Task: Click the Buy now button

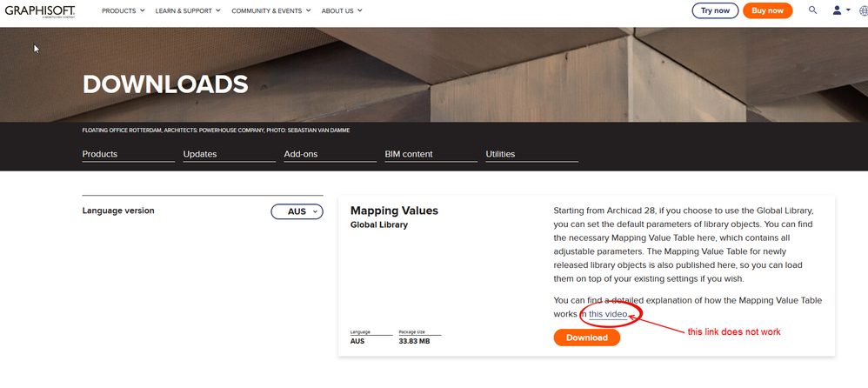Action: click(768, 10)
